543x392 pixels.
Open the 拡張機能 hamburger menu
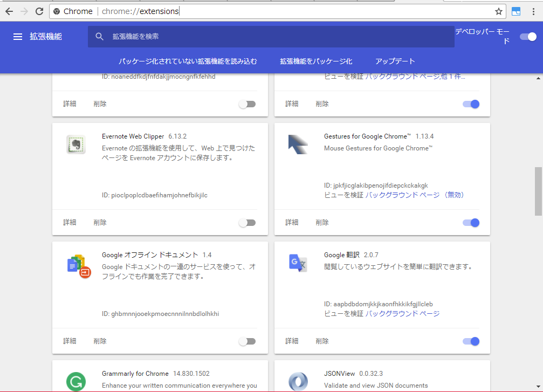(x=18, y=37)
